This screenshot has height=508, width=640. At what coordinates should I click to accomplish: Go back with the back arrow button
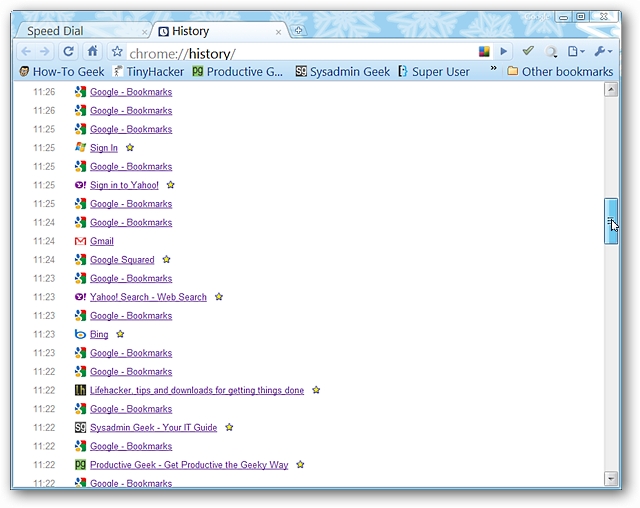(26, 52)
